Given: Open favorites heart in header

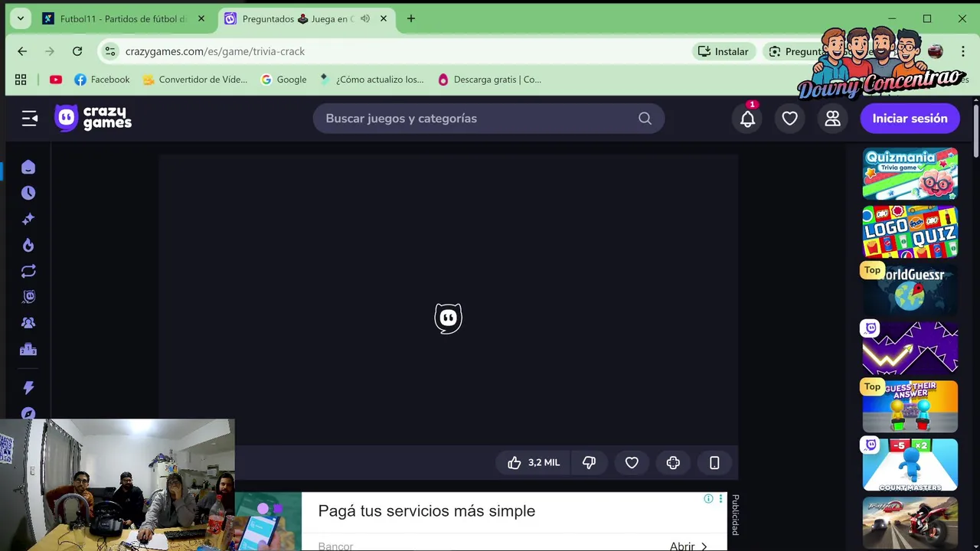Looking at the screenshot, I should click(x=789, y=119).
